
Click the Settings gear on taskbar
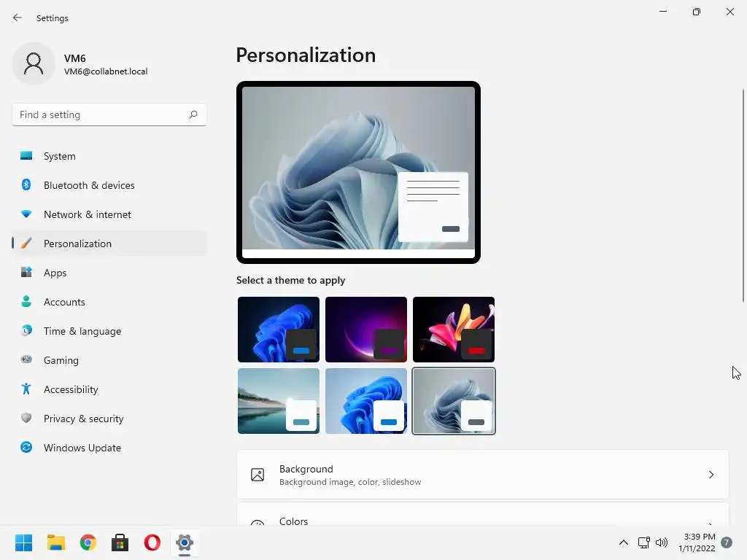(185, 542)
